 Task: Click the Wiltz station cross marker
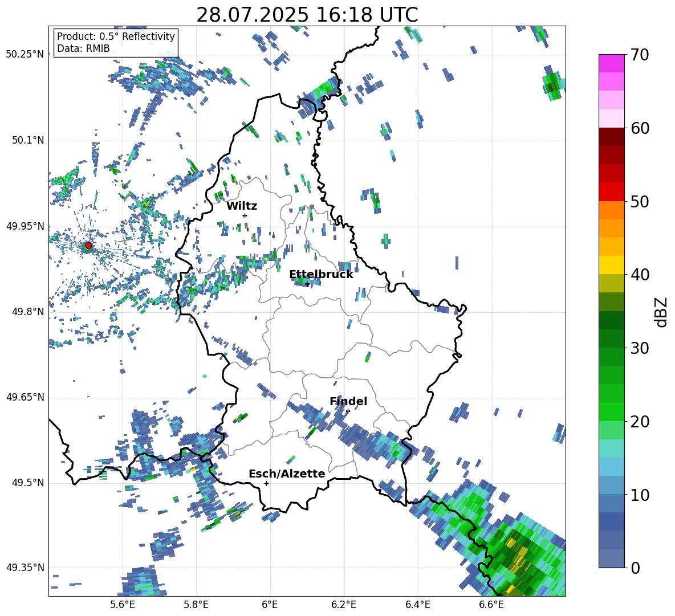(x=245, y=215)
